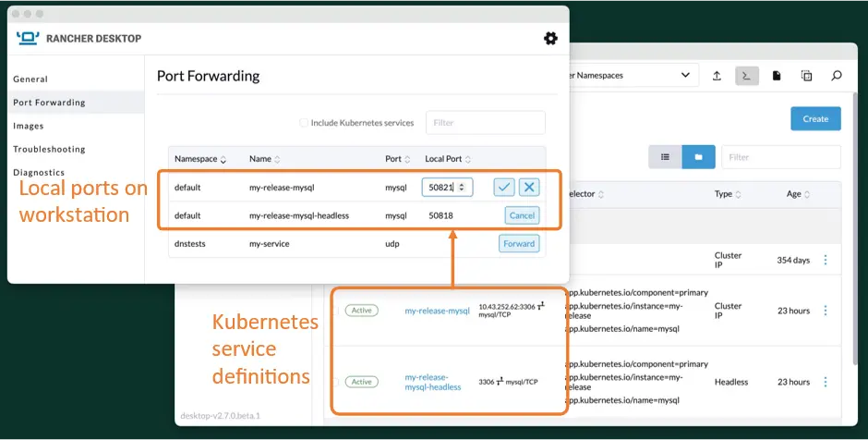The width and height of the screenshot is (868, 440).
Task: Click the Active badge for my-release-mysql-headless
Action: point(361,382)
